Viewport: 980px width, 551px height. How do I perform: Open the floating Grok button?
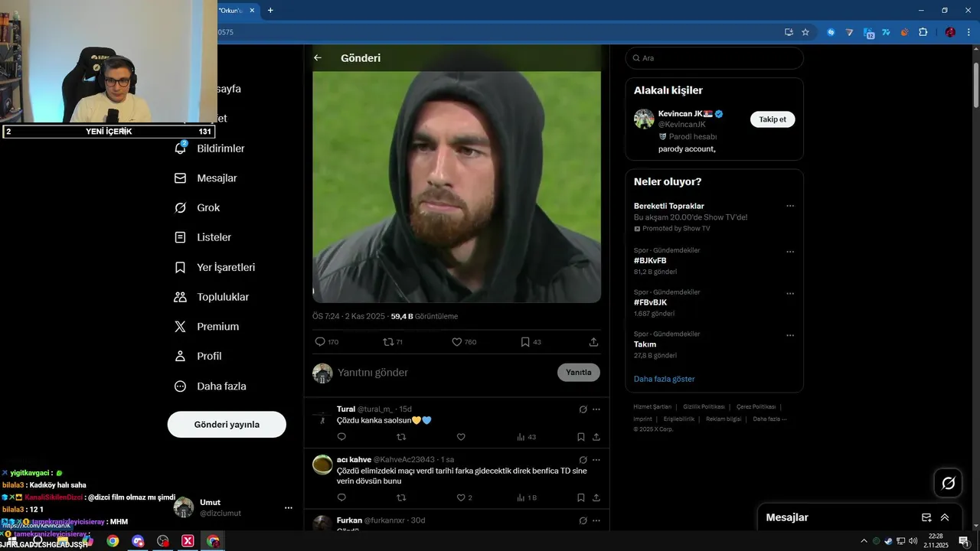pos(949,483)
